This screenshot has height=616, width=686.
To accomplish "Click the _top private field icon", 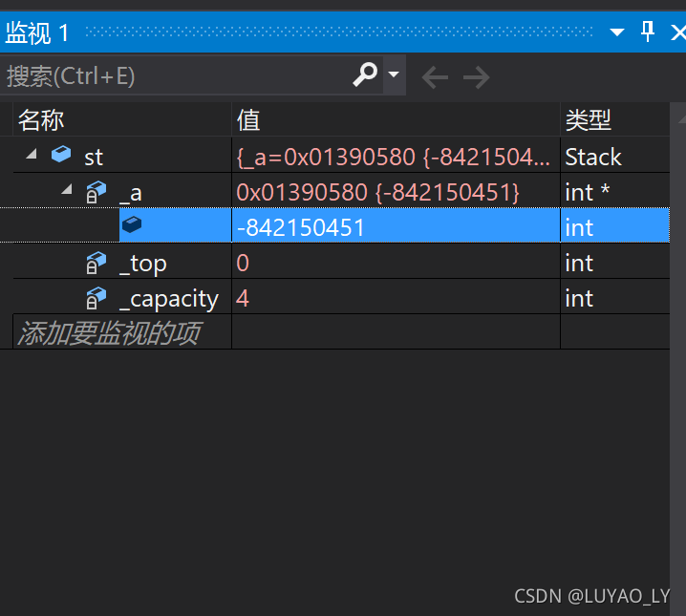I will 96,263.
